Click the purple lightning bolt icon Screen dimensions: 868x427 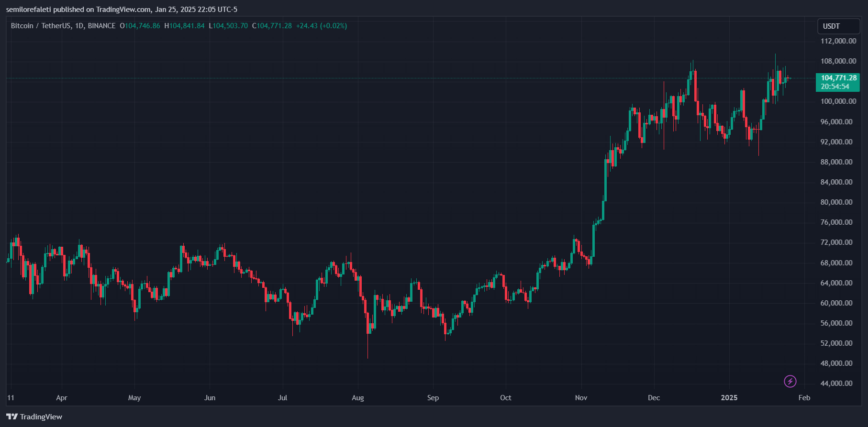click(790, 381)
